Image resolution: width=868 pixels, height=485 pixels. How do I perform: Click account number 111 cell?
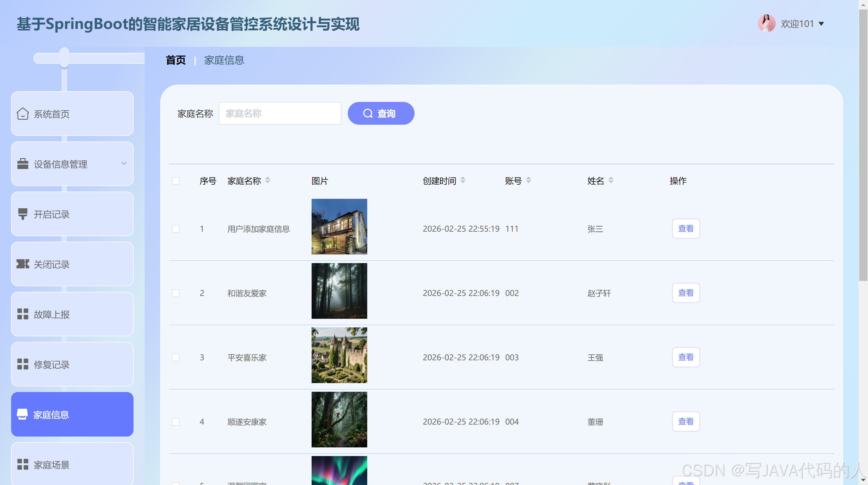512,229
